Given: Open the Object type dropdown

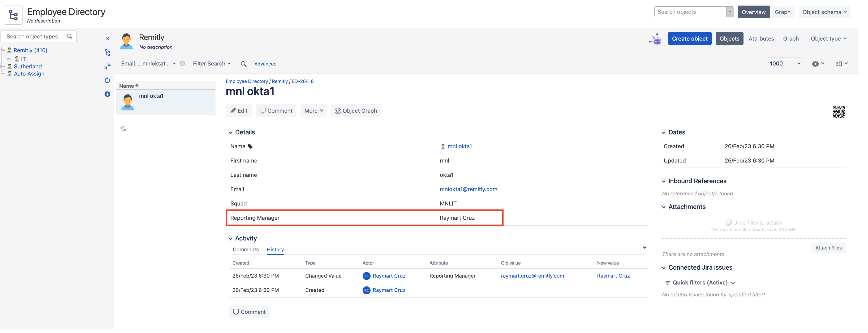Looking at the screenshot, I should point(829,38).
